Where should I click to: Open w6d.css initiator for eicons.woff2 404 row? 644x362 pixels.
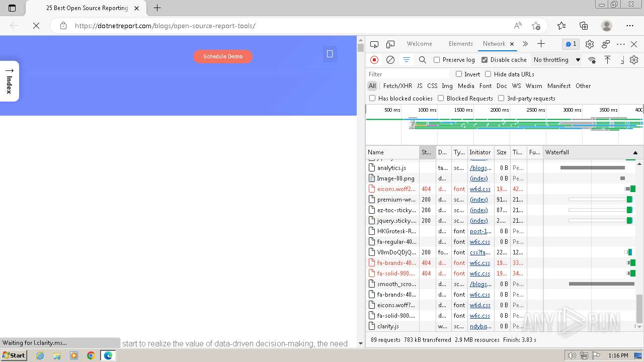click(480, 189)
